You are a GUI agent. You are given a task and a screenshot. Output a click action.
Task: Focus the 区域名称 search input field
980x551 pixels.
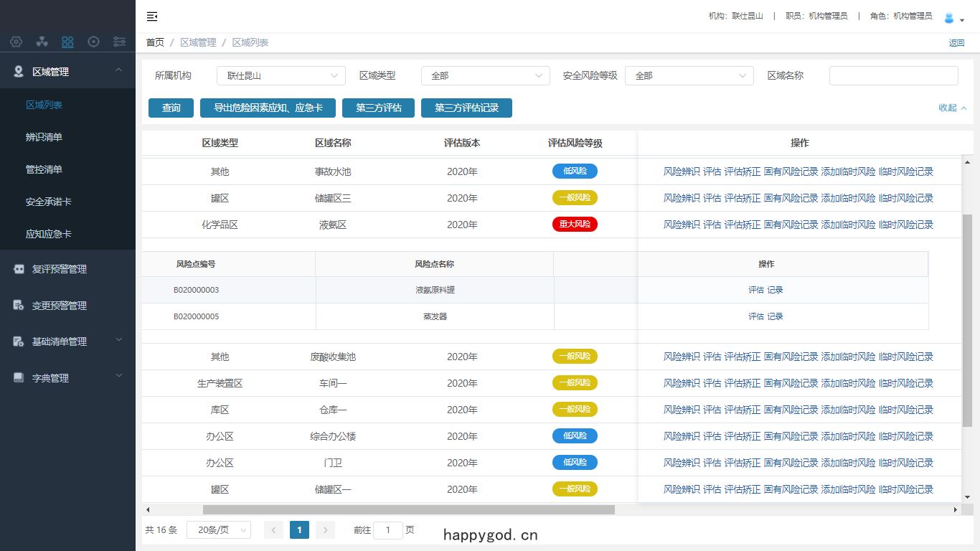894,75
